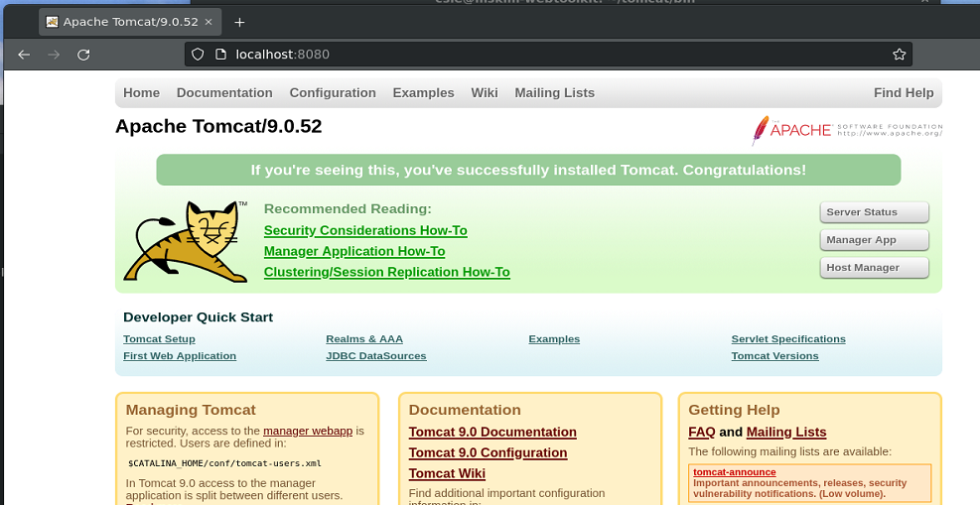The width and height of the screenshot is (980, 505).
Task: Click the Apache Tomcat/9.0.52 page heading
Action: coord(218,126)
